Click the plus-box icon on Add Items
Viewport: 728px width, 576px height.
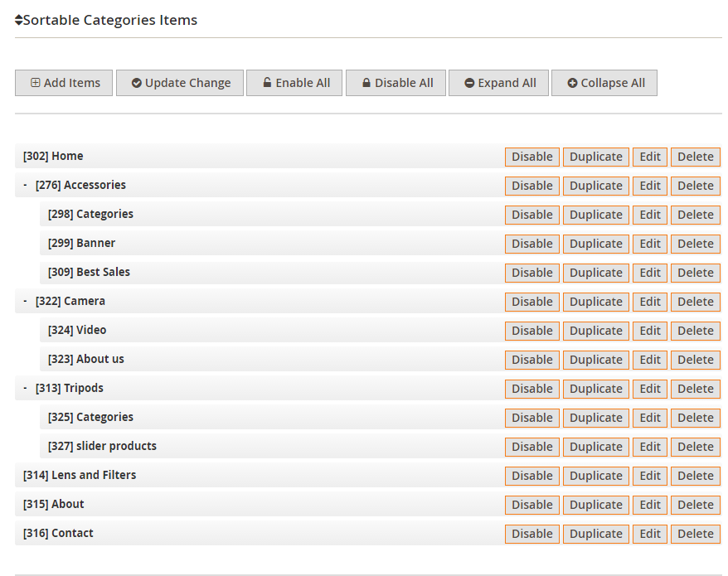(x=36, y=83)
